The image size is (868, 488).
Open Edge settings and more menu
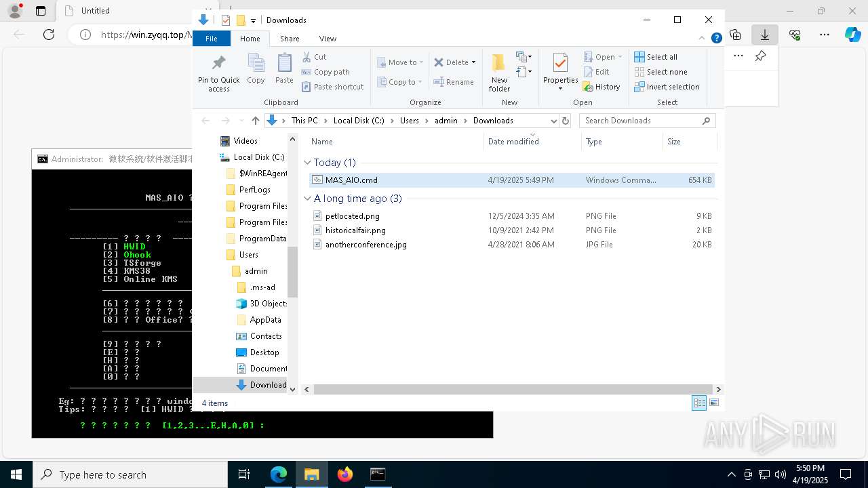825,35
